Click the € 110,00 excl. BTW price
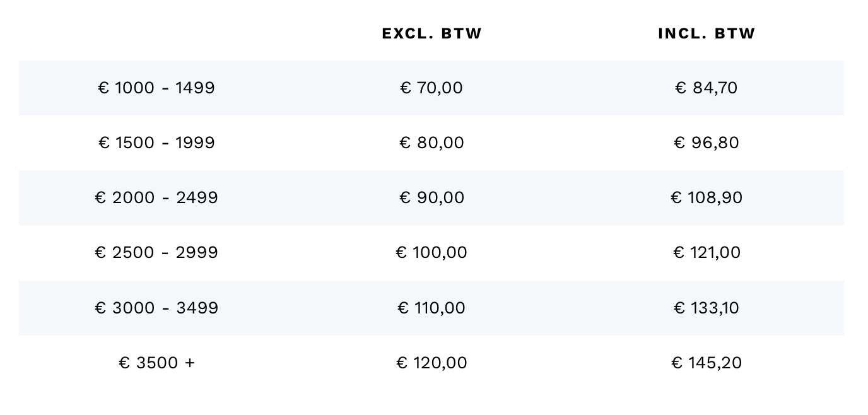The height and width of the screenshot is (415, 868). coord(431,308)
